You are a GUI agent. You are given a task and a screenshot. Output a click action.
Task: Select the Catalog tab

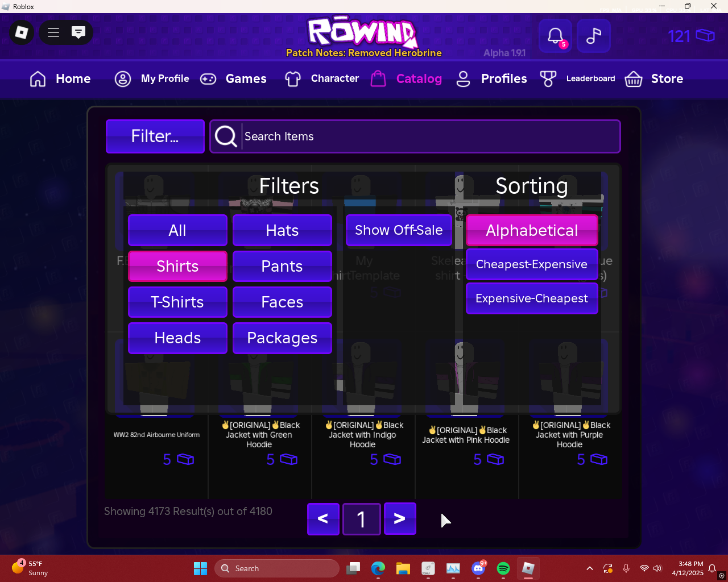click(406, 78)
